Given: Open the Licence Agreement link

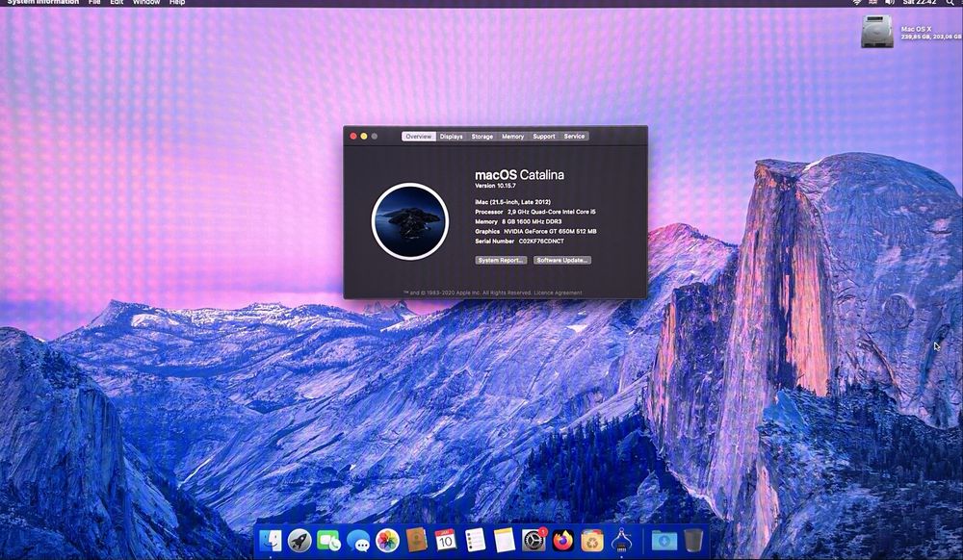Looking at the screenshot, I should tap(558, 293).
